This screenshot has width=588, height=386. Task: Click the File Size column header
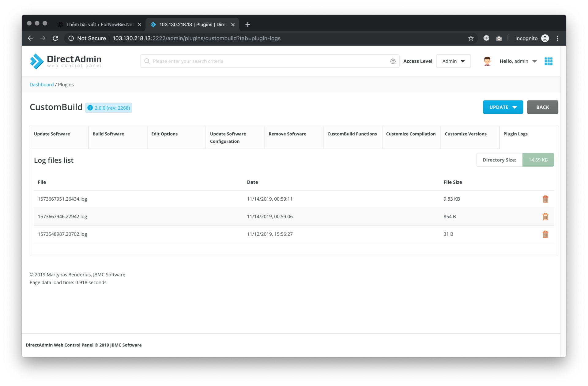453,182
